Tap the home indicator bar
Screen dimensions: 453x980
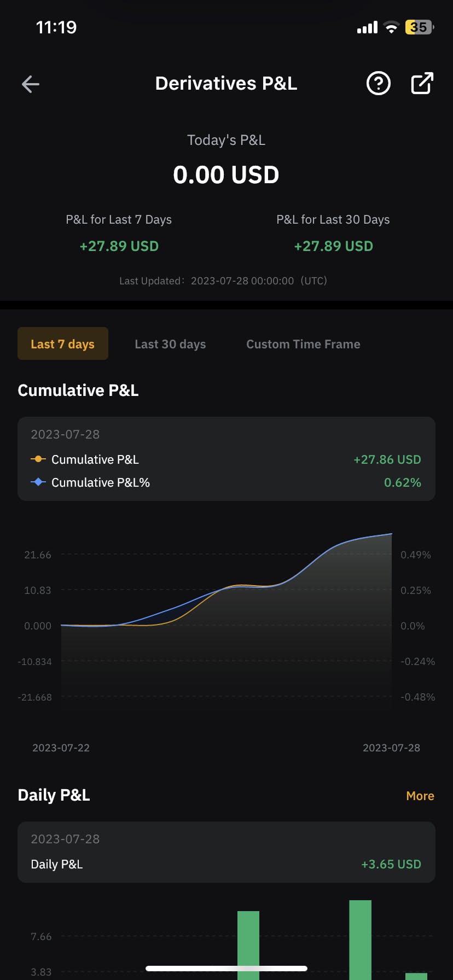226,969
